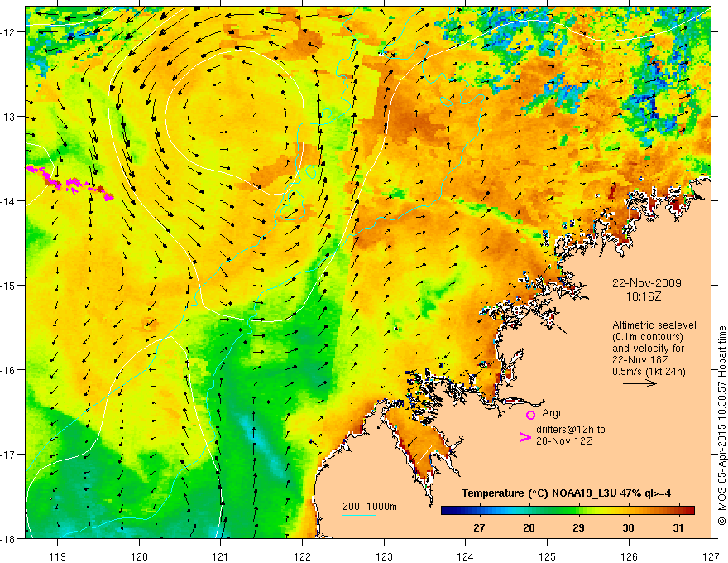Click the 30 colorbar tick label
Screen dimensions: 728x563
coord(628,528)
